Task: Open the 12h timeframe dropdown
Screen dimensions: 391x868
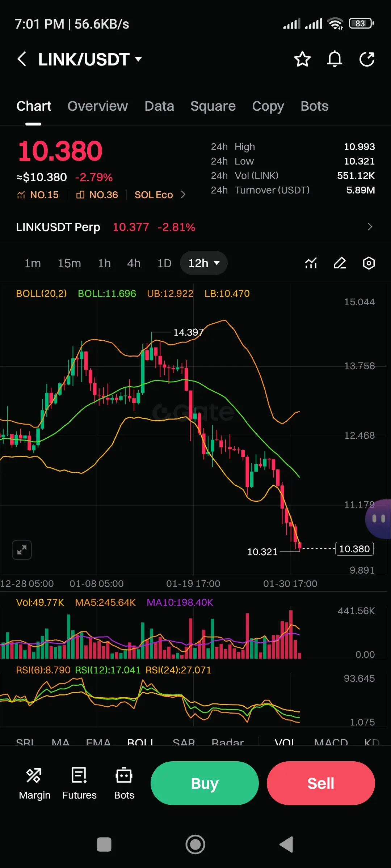Action: coord(204,263)
